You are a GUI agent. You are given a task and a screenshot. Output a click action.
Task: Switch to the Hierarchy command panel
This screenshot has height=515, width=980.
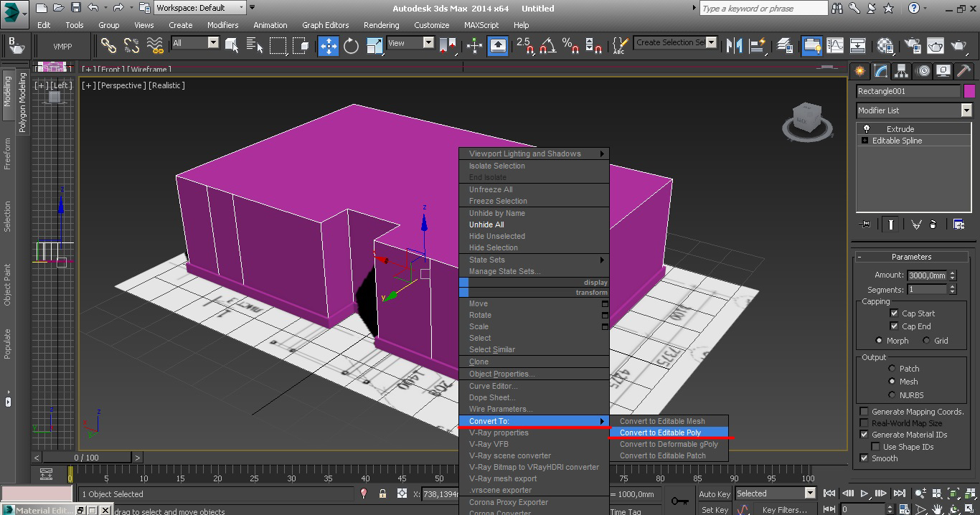(902, 71)
